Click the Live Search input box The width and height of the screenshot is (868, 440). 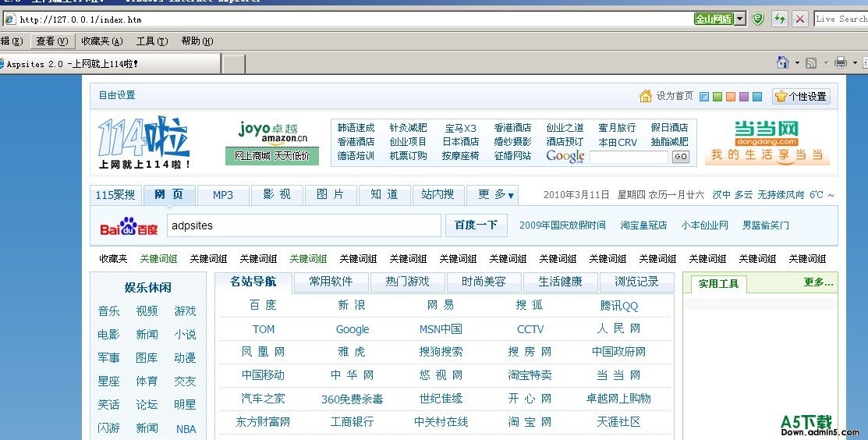841,19
